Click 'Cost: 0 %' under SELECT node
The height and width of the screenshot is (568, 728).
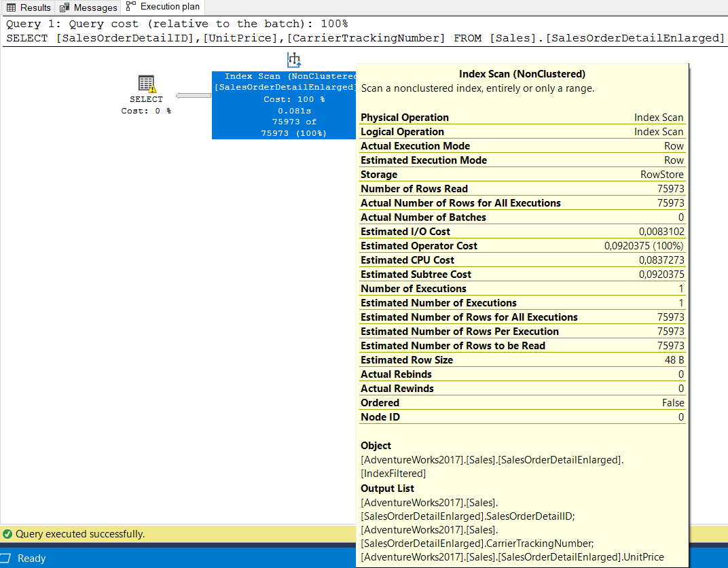click(146, 111)
